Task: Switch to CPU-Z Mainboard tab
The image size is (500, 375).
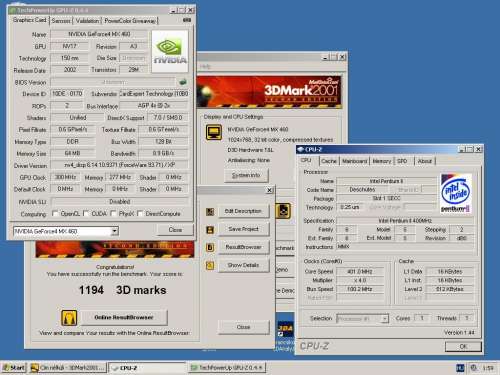Action: pyautogui.click(x=354, y=161)
